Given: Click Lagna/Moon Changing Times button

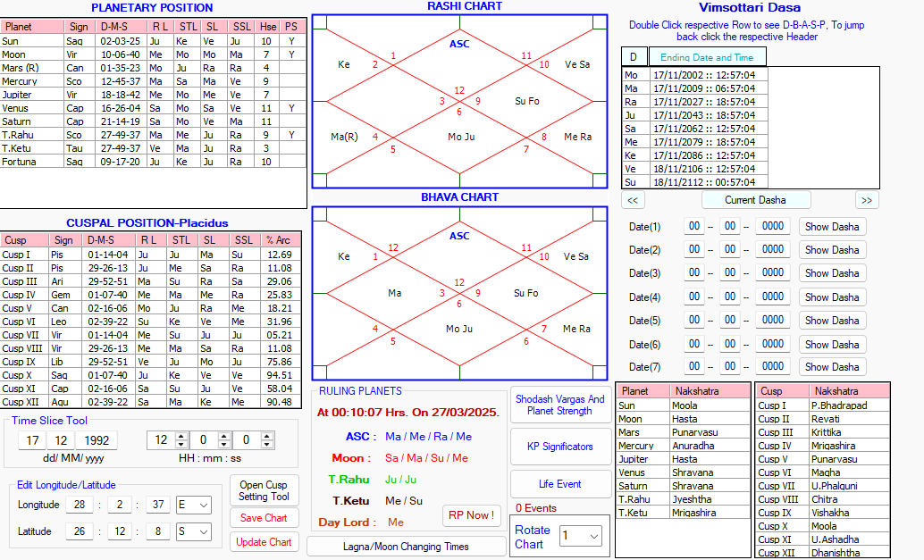Looking at the screenshot, I should pos(406,546).
